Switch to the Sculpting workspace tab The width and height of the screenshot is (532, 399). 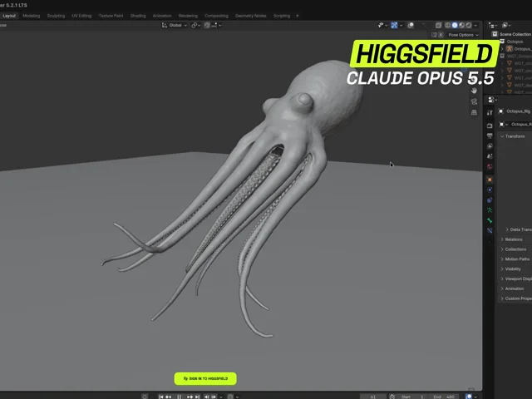click(56, 16)
